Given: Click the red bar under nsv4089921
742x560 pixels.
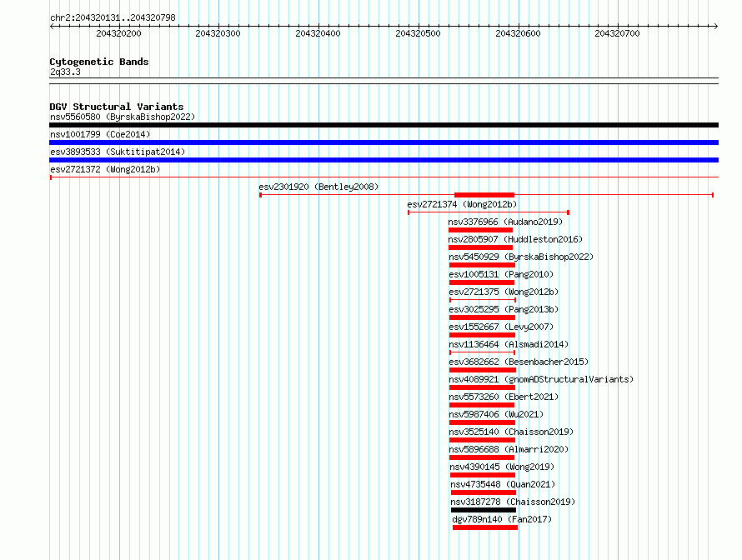Looking at the screenshot, I should 482,387.
